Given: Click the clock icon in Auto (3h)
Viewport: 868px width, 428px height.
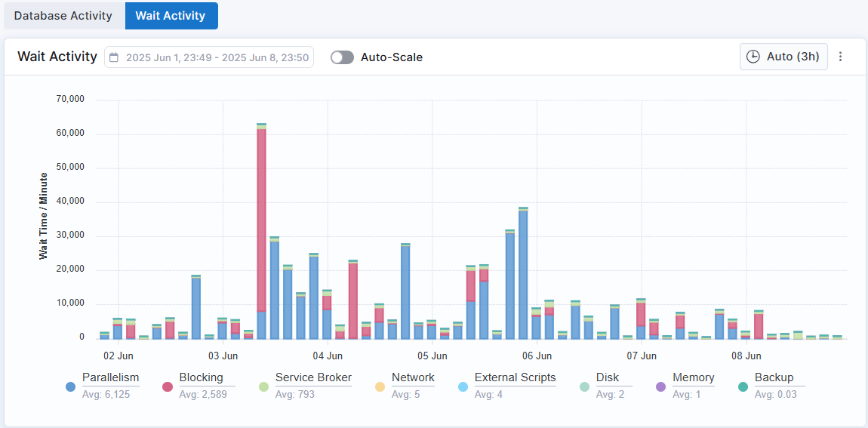Looking at the screenshot, I should 753,57.
